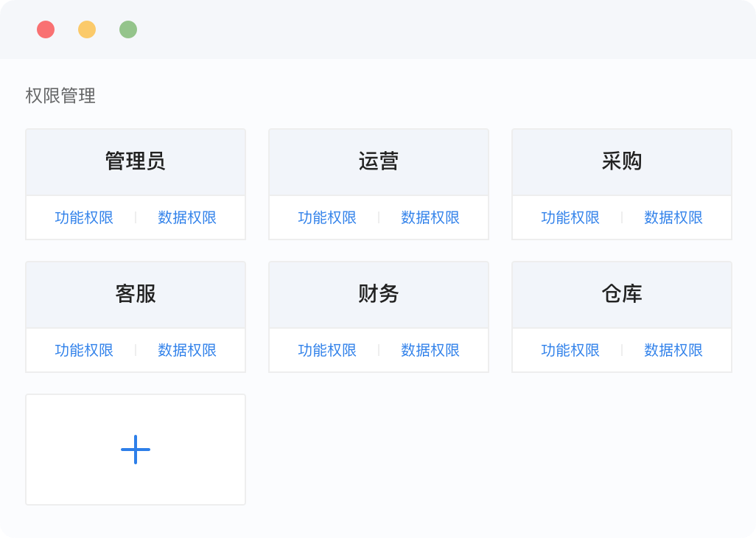The height and width of the screenshot is (538, 756).
Task: Open 数据权限 for the 运营 role
Action: coord(430,217)
